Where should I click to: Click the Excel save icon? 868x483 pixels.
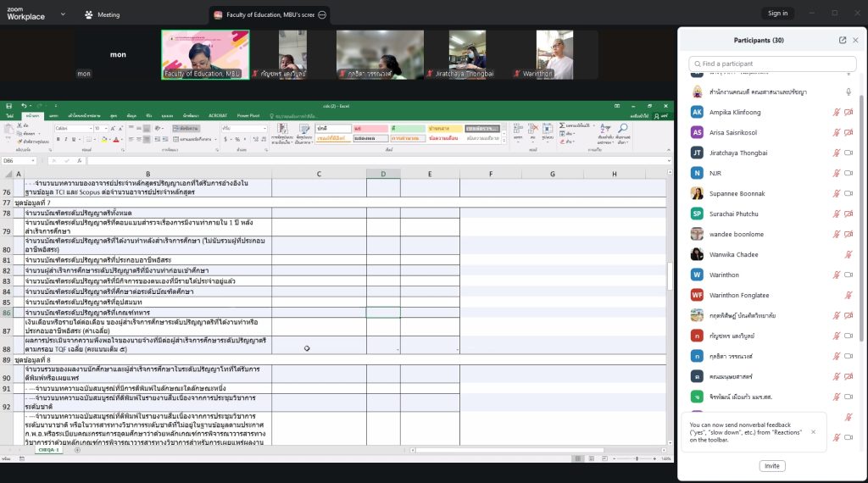(x=8, y=106)
